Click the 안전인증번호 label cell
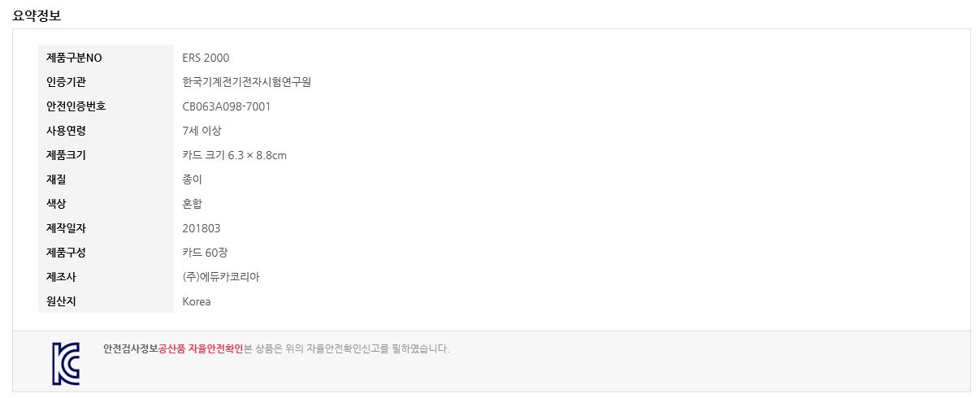980x398 pixels. pyautogui.click(x=106, y=106)
